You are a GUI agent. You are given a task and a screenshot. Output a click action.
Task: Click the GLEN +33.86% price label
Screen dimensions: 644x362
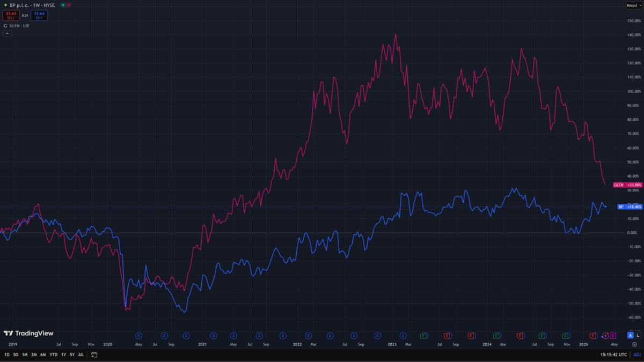pos(627,184)
